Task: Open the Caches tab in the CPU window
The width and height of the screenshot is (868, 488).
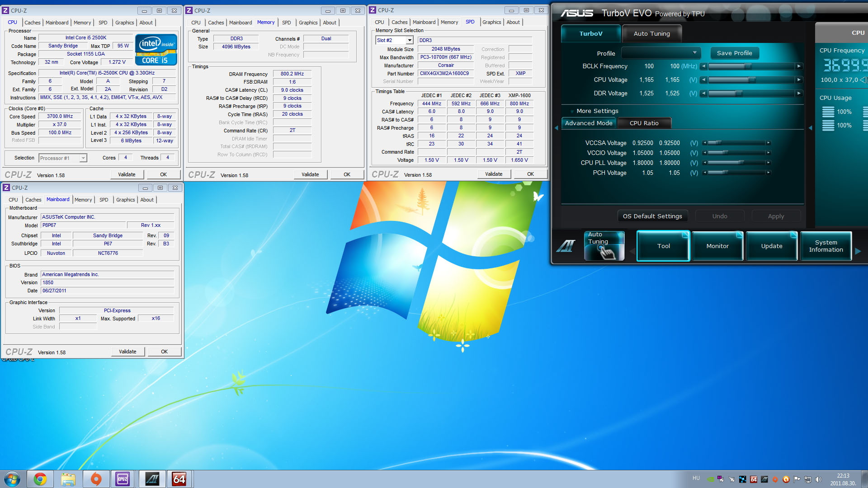Action: 32,23
